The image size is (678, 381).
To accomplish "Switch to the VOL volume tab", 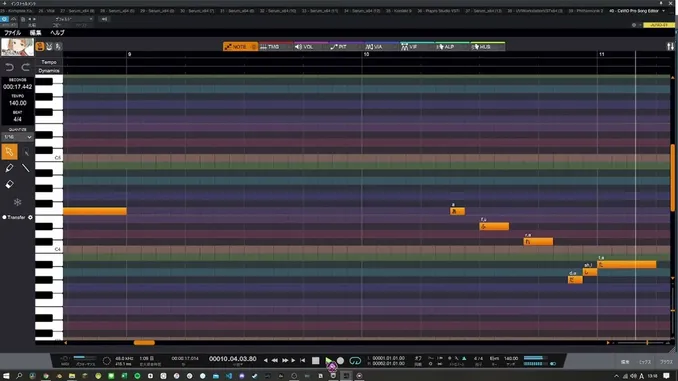I will [x=310, y=46].
